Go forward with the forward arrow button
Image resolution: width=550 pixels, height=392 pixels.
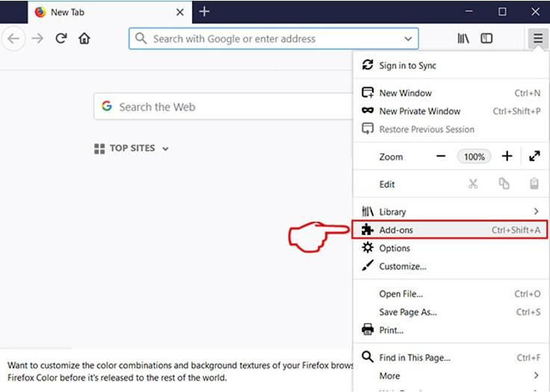[37, 38]
